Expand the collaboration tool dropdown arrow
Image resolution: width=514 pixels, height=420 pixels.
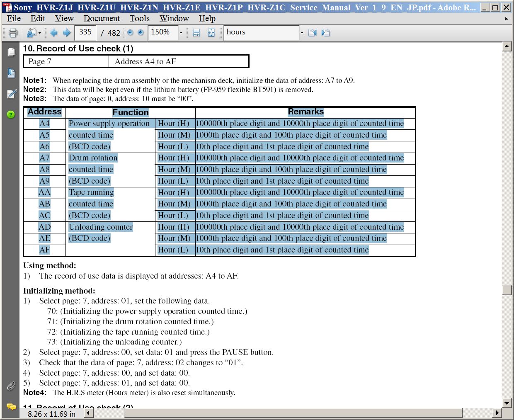pyautogui.click(x=39, y=33)
